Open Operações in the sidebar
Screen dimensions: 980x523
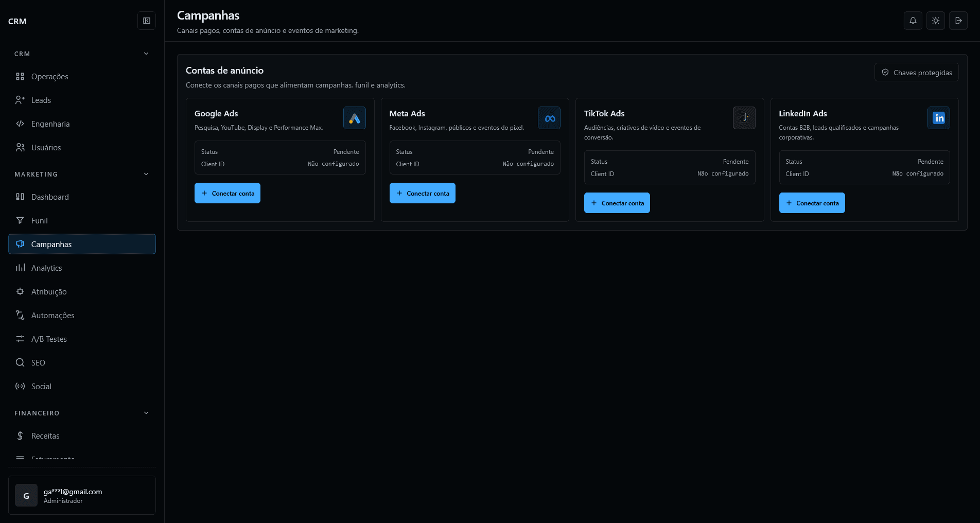click(x=82, y=76)
